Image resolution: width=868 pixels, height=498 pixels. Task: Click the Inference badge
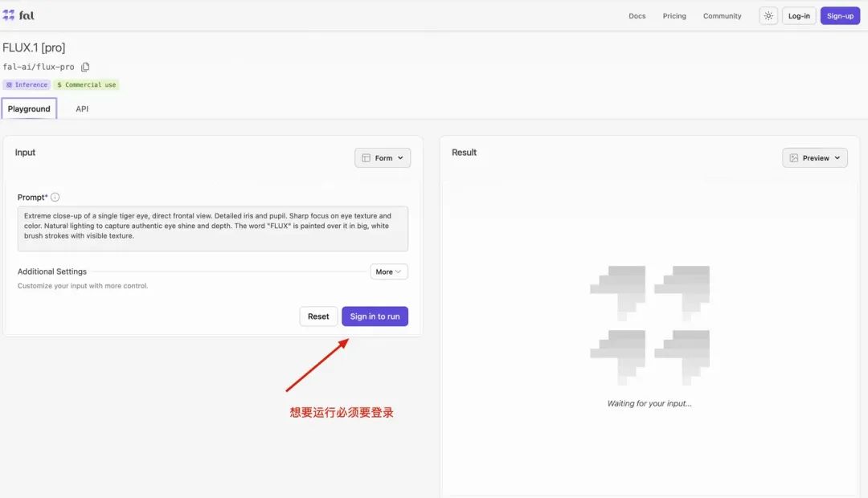tap(27, 84)
